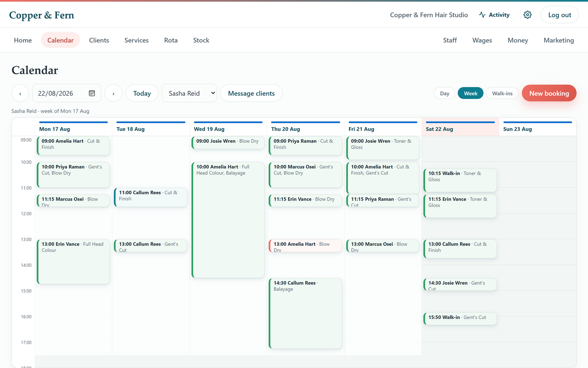The image size is (588, 368).
Task: Open Wednesday 09:00 Josie Wren Blow Dry
Action: [x=228, y=143]
